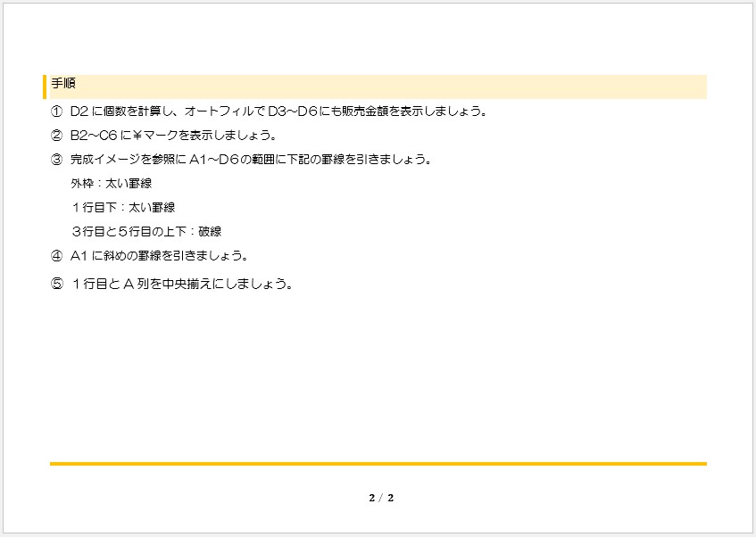The width and height of the screenshot is (756, 537).
Task: Select the circled number ⑤ marker
Action: (x=57, y=285)
